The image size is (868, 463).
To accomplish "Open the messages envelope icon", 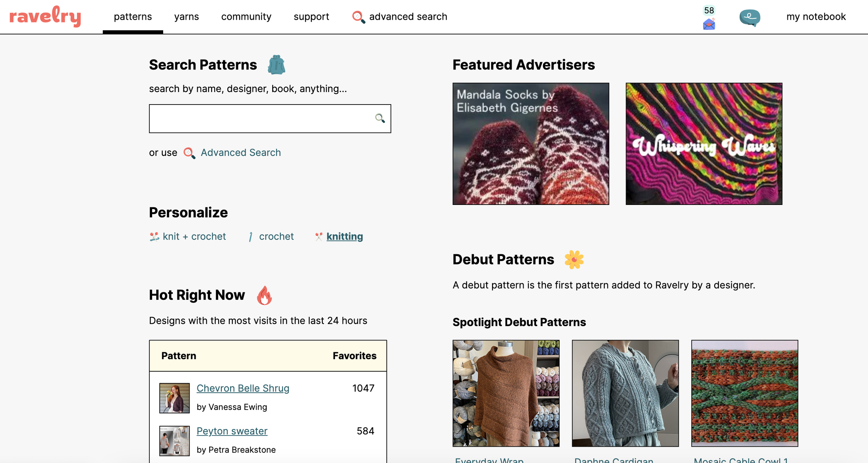I will pyautogui.click(x=709, y=24).
